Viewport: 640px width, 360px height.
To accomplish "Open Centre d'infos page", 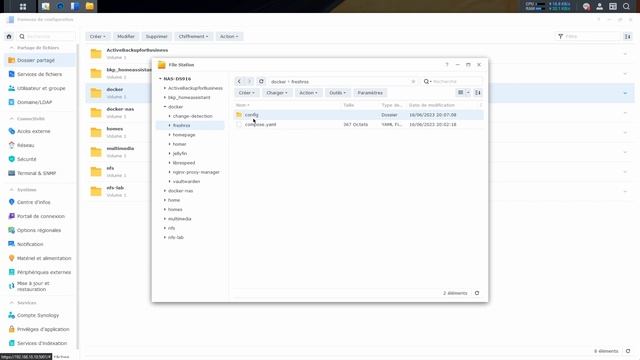I will pos(40,202).
